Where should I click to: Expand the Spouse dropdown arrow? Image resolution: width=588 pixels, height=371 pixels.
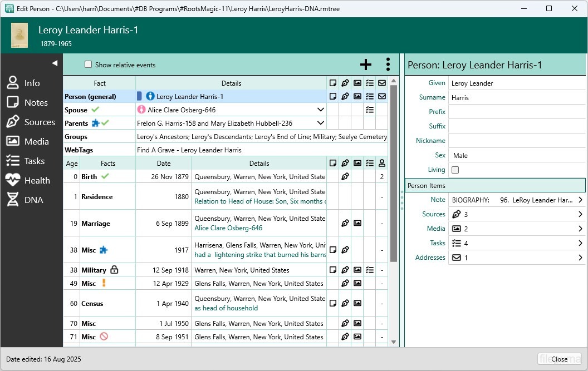point(321,110)
